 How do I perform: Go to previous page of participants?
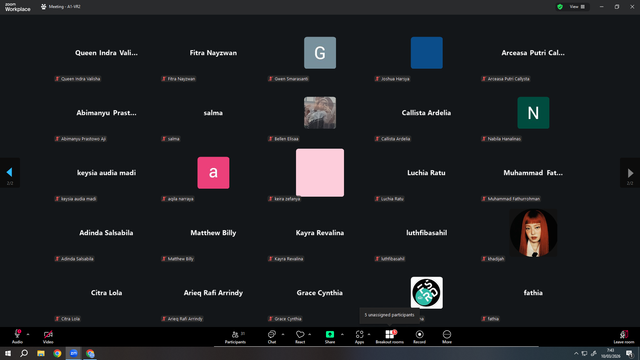pos(9,173)
